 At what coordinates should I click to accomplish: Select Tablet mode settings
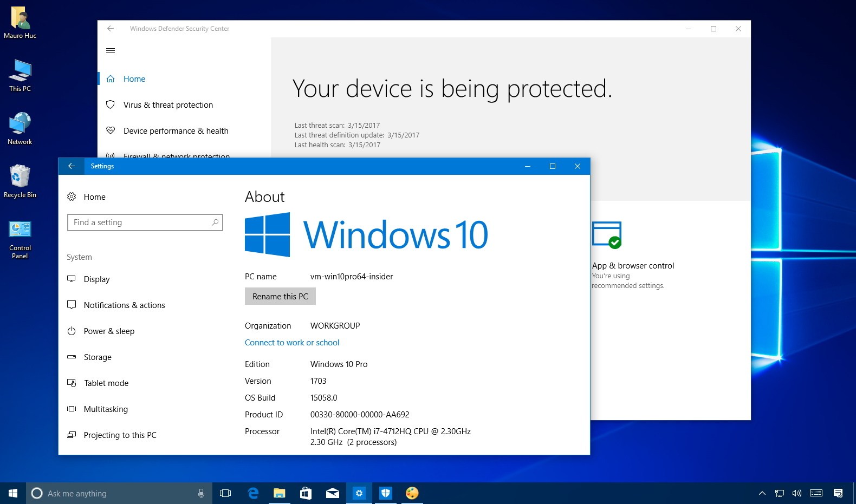coord(106,383)
